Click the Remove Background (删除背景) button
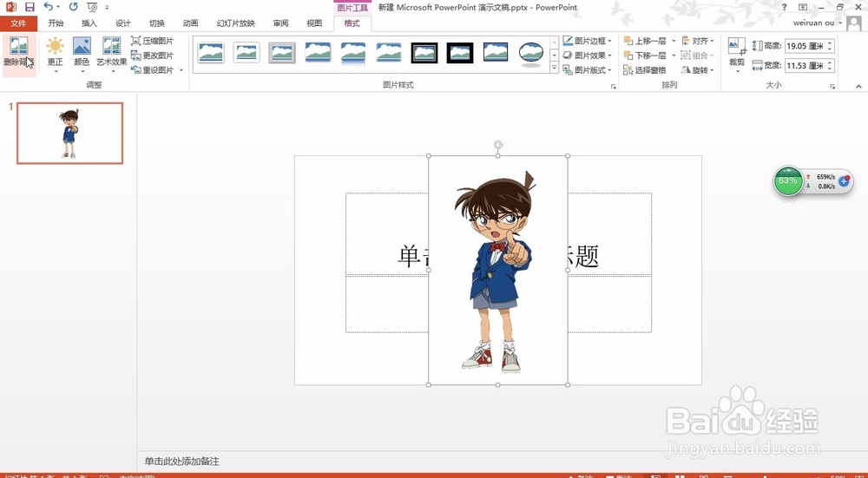Image resolution: width=868 pixels, height=478 pixels. 19,53
